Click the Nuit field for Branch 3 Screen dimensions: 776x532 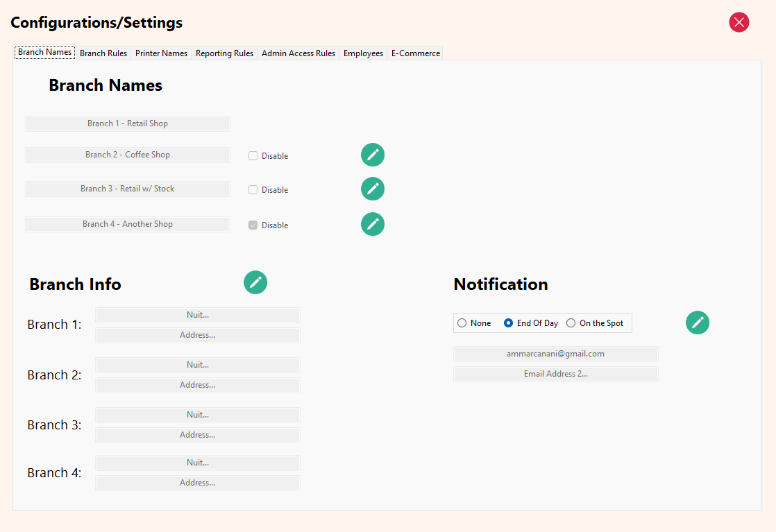coord(197,415)
